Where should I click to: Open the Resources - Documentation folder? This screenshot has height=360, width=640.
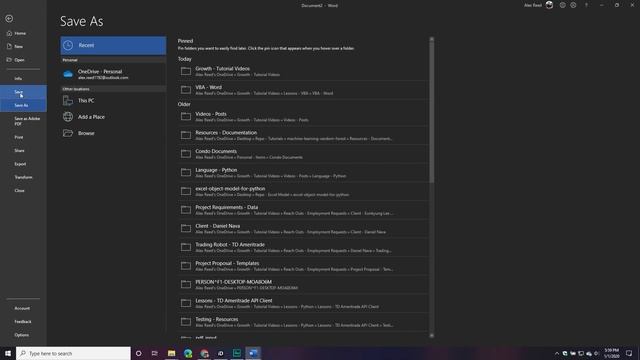tap(303, 136)
